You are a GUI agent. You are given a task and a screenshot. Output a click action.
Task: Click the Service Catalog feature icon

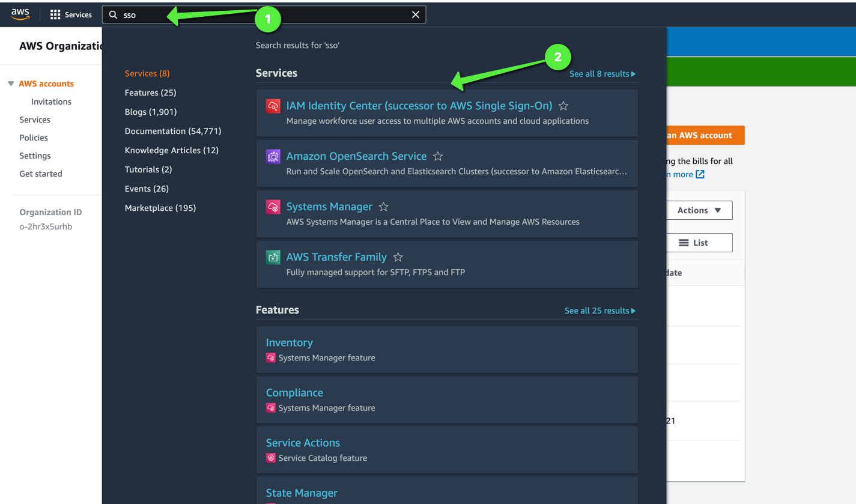pos(271,458)
